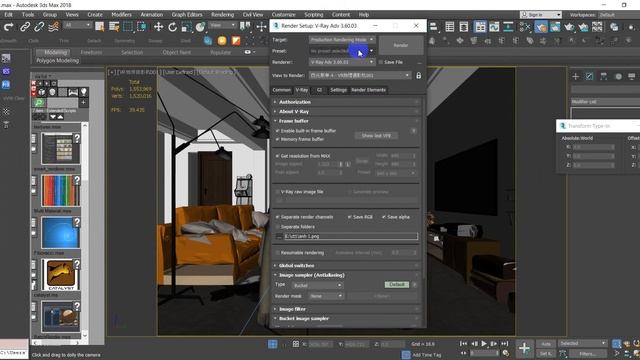Toggle the Ribbon icon in main toolbar
This screenshot has height=360, width=640.
coord(480,27)
